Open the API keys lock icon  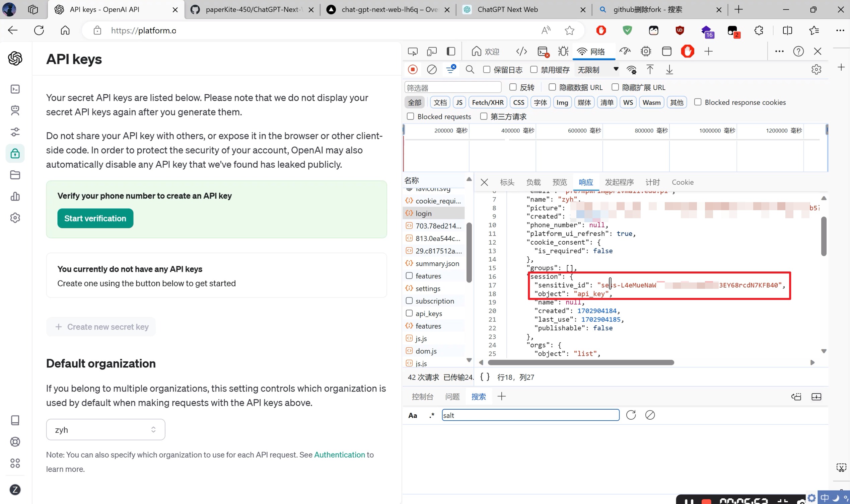15,154
